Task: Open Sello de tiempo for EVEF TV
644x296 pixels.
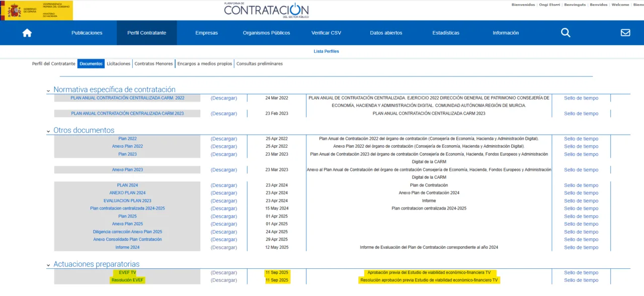Action: (581, 272)
